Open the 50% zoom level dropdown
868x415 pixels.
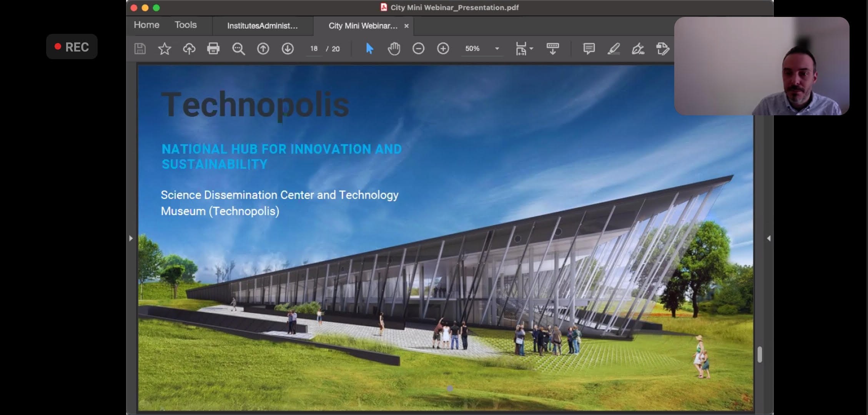click(x=497, y=49)
